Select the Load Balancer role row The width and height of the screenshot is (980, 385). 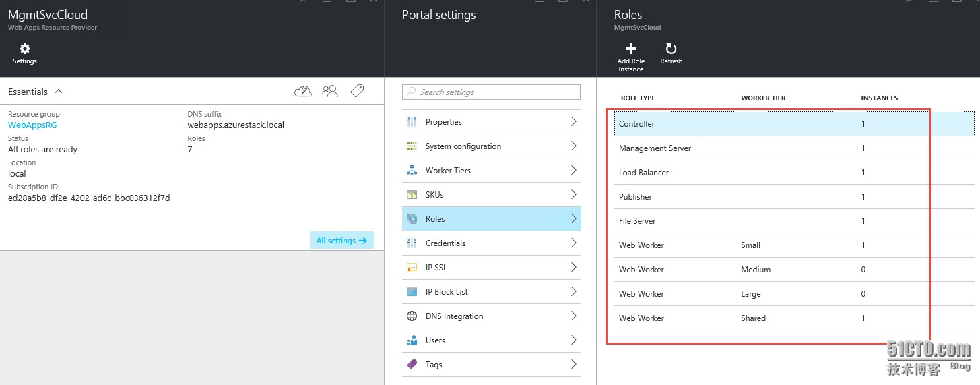tap(794, 173)
